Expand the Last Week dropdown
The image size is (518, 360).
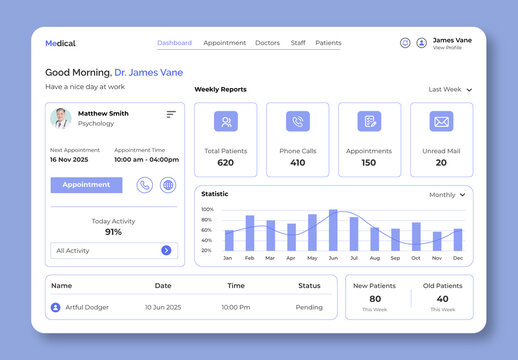[450, 89]
